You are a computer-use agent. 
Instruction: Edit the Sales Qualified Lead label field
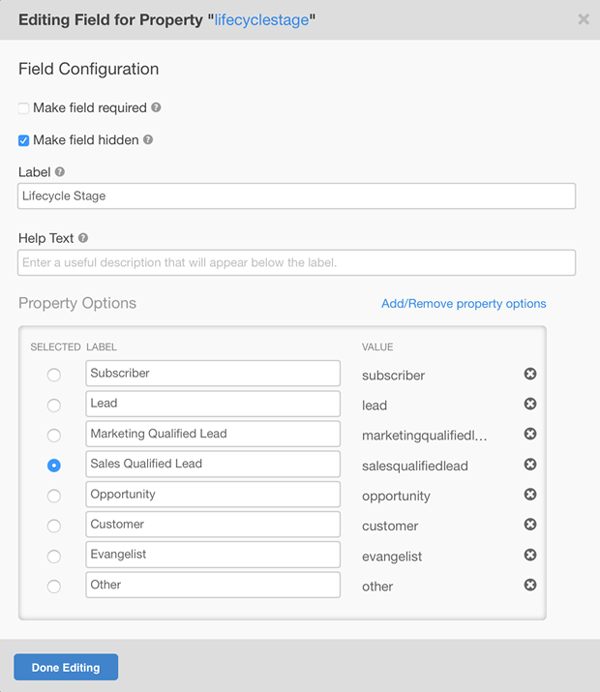(213, 464)
